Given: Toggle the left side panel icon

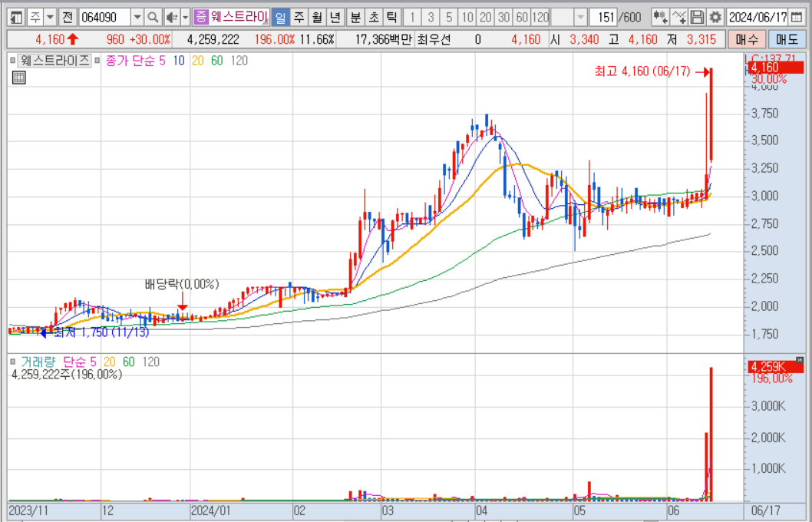Looking at the screenshot, I should click(17, 17).
